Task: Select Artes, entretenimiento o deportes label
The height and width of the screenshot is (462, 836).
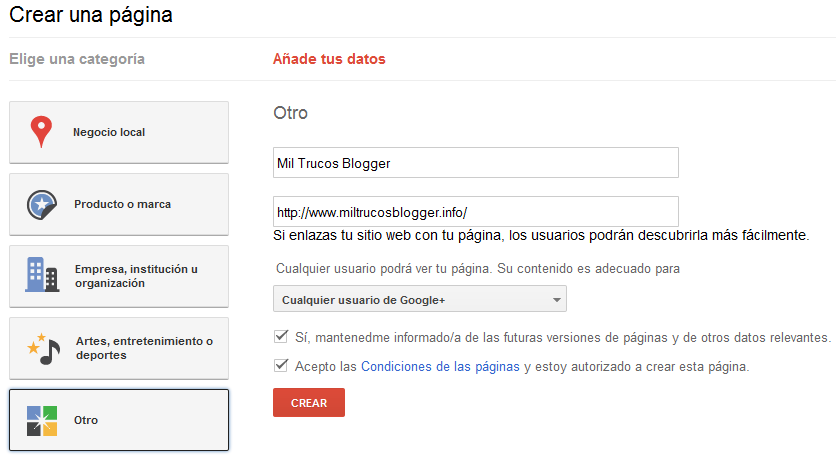Action: tap(143, 348)
